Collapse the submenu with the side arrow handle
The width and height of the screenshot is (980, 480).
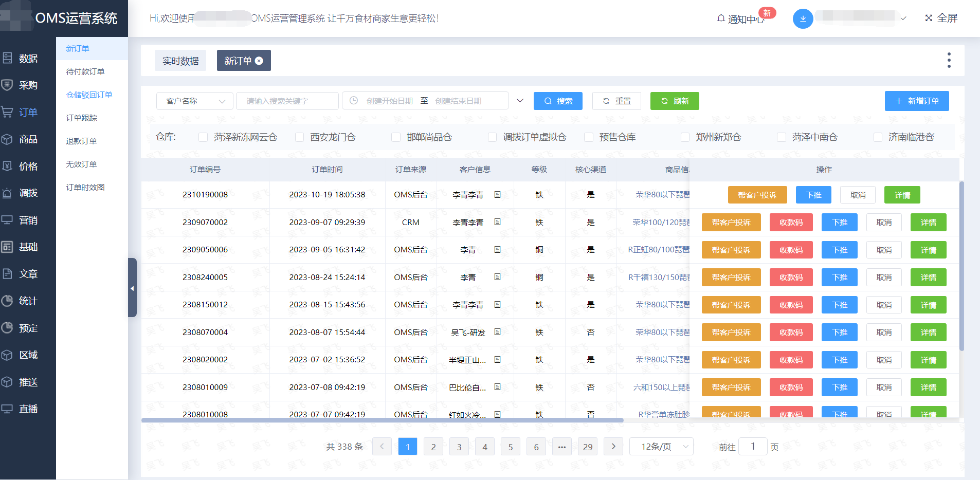tap(132, 288)
